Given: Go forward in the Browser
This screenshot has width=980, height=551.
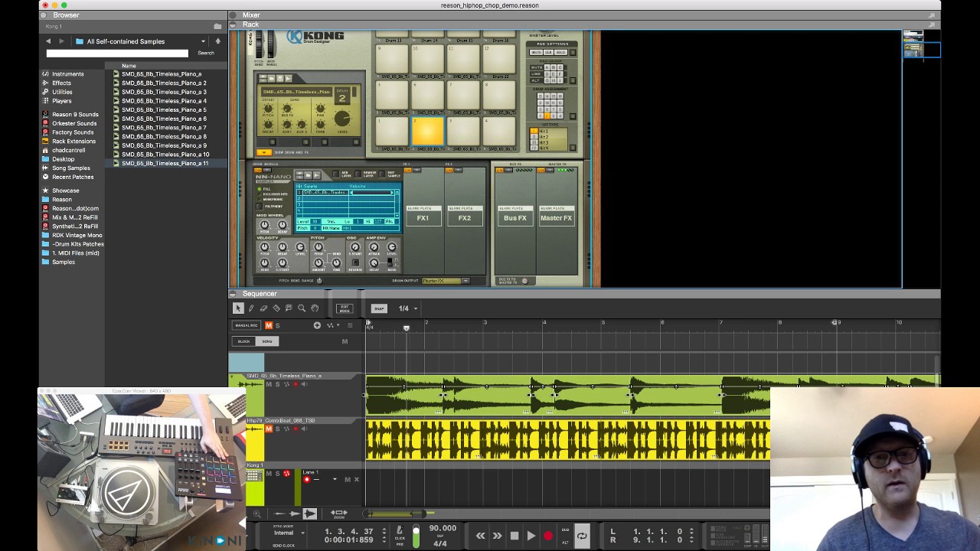Looking at the screenshot, I should tap(62, 41).
